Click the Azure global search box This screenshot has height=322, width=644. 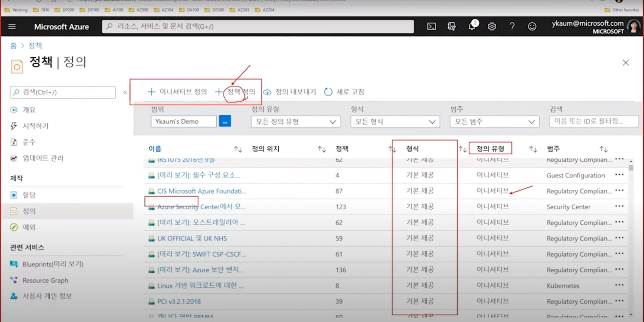[x=258, y=26]
